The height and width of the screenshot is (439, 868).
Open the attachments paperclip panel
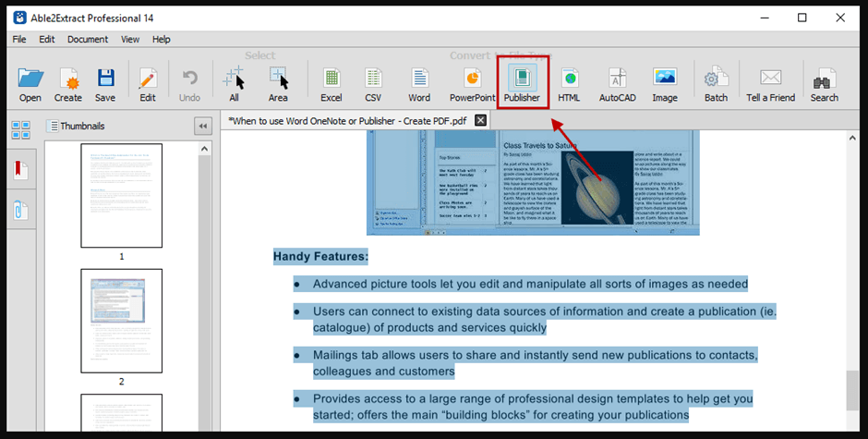[21, 210]
